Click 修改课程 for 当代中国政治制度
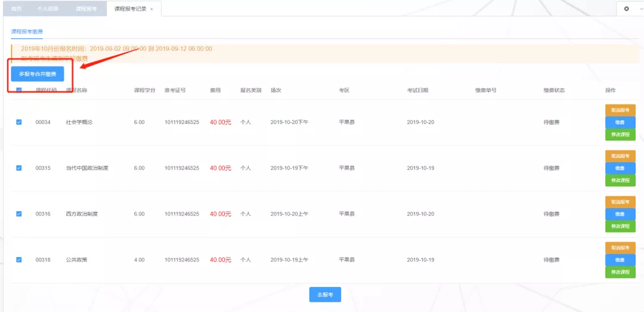644x312 pixels. [620, 180]
